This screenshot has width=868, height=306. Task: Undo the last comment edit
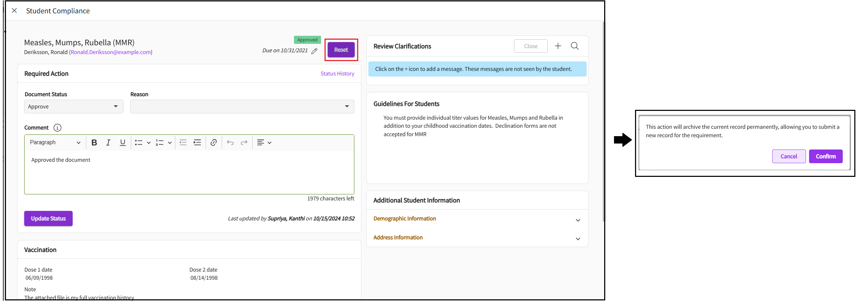pos(230,142)
